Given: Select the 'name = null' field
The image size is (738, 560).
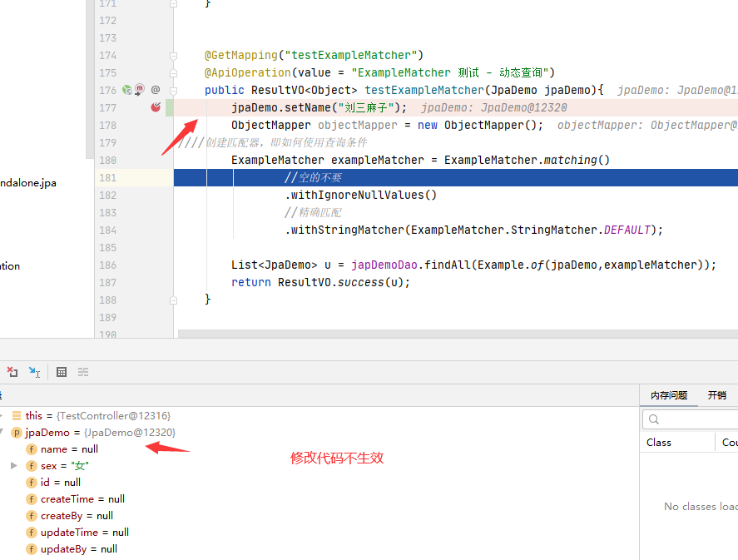Looking at the screenshot, I should [69, 449].
